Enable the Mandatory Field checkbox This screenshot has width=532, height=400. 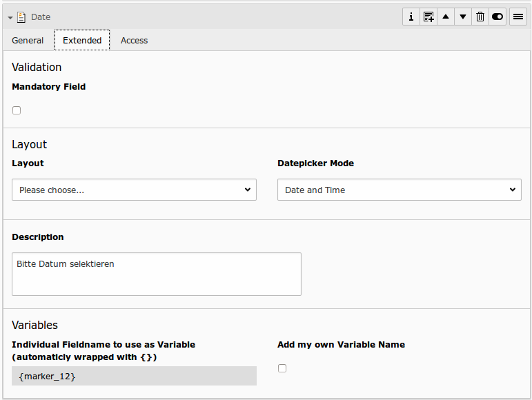point(17,110)
